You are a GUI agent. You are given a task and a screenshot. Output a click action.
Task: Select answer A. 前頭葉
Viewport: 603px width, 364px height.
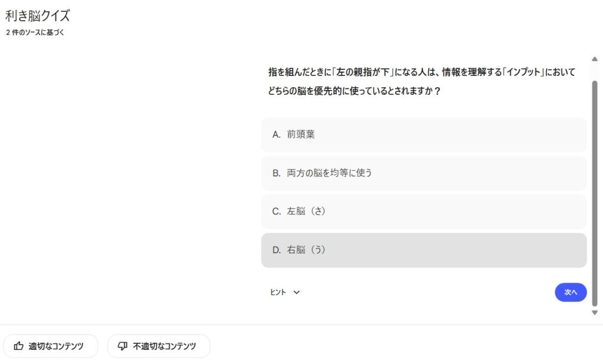(423, 134)
